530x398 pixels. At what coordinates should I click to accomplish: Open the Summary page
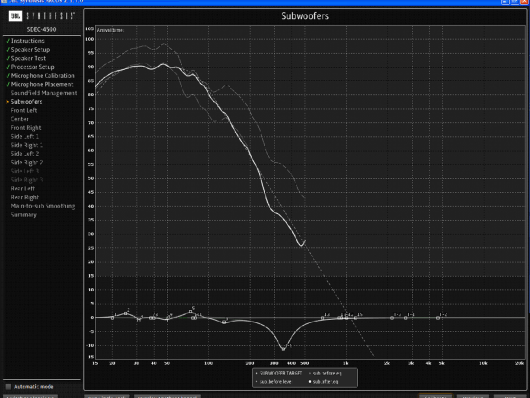(x=23, y=214)
